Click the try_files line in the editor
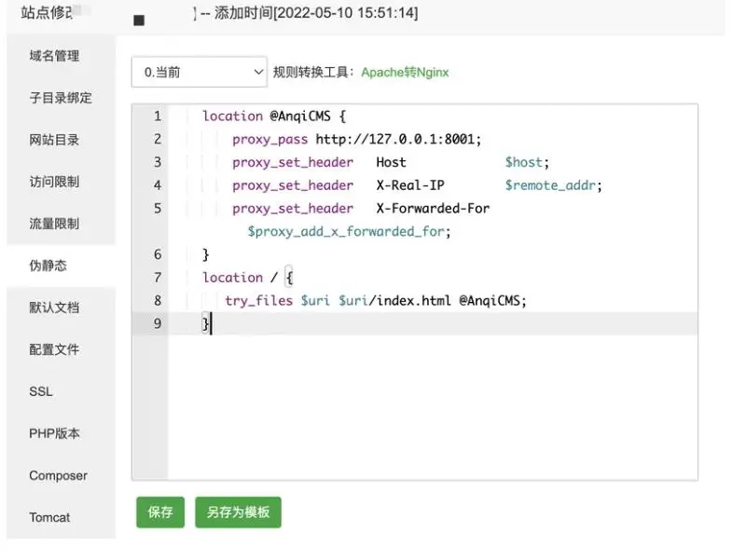 (375, 300)
